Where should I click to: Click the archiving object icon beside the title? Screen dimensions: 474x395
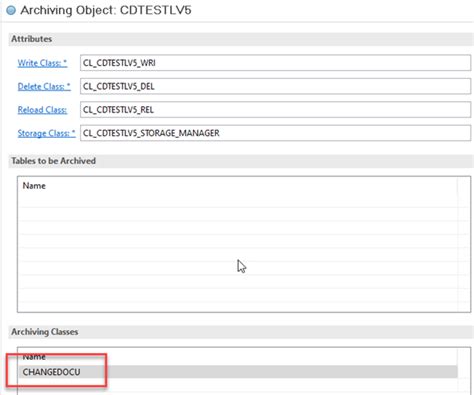point(11,10)
